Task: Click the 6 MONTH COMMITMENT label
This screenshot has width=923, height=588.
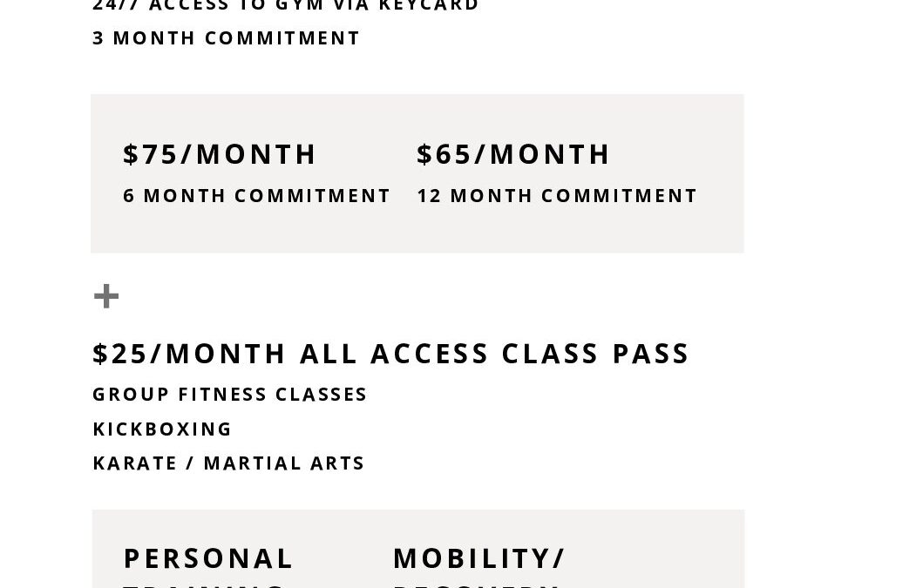Action: [256, 195]
